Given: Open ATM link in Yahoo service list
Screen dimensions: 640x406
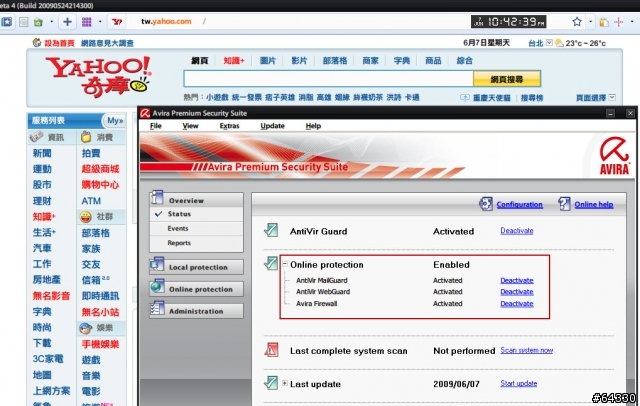Looking at the screenshot, I should [x=91, y=201].
